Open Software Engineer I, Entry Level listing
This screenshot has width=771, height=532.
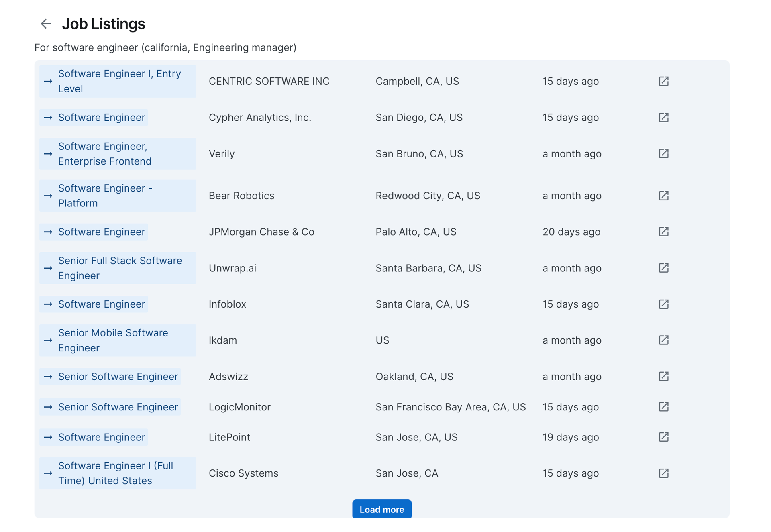point(118,81)
